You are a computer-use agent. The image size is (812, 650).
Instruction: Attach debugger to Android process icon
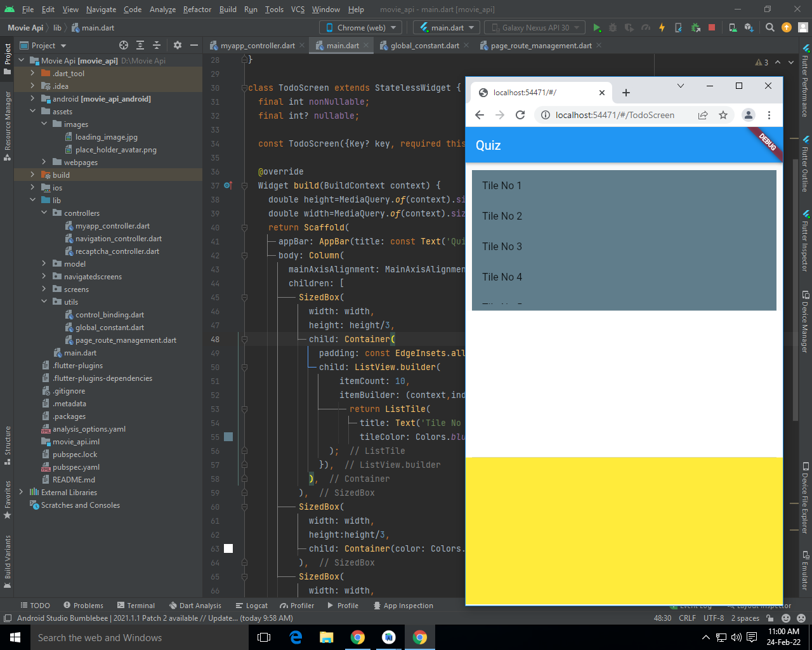695,27
